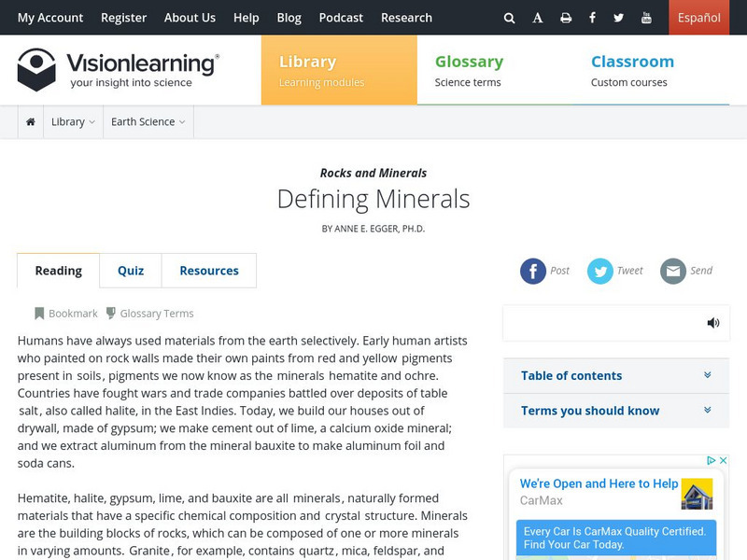
Task: Click the 'Granite' glossary term
Action: point(149,551)
